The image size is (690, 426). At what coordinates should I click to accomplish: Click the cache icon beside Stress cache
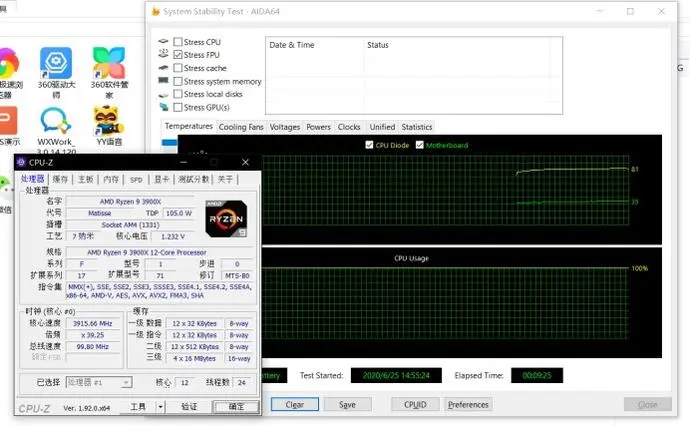[163, 67]
